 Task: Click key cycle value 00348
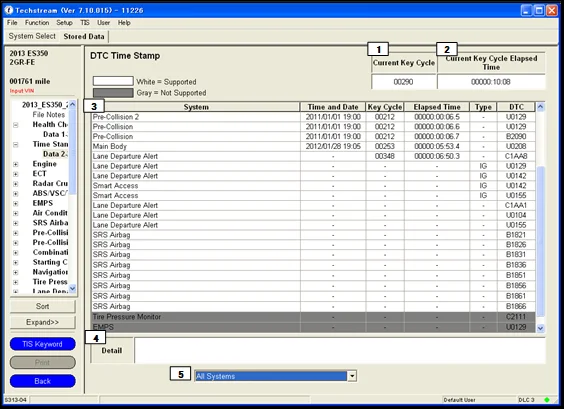(x=385, y=156)
